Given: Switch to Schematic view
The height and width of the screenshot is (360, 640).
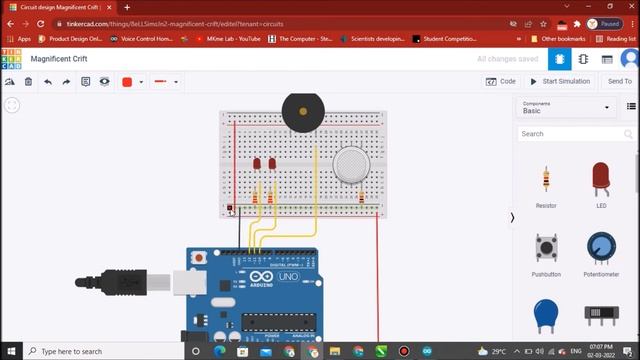Looking at the screenshot, I should 583,59.
